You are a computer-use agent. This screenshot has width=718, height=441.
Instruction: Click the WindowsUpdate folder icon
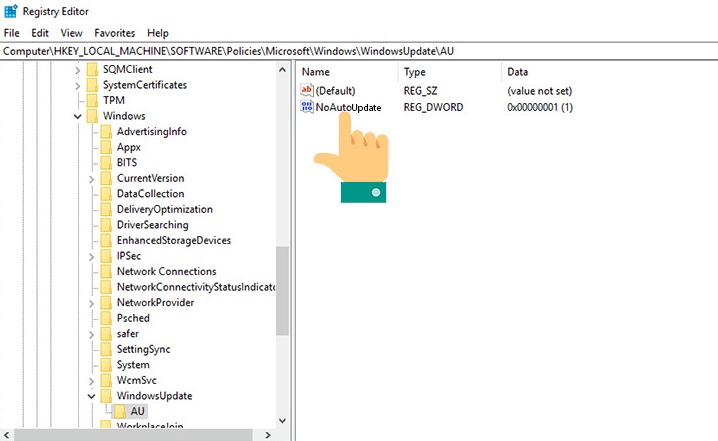(106, 396)
